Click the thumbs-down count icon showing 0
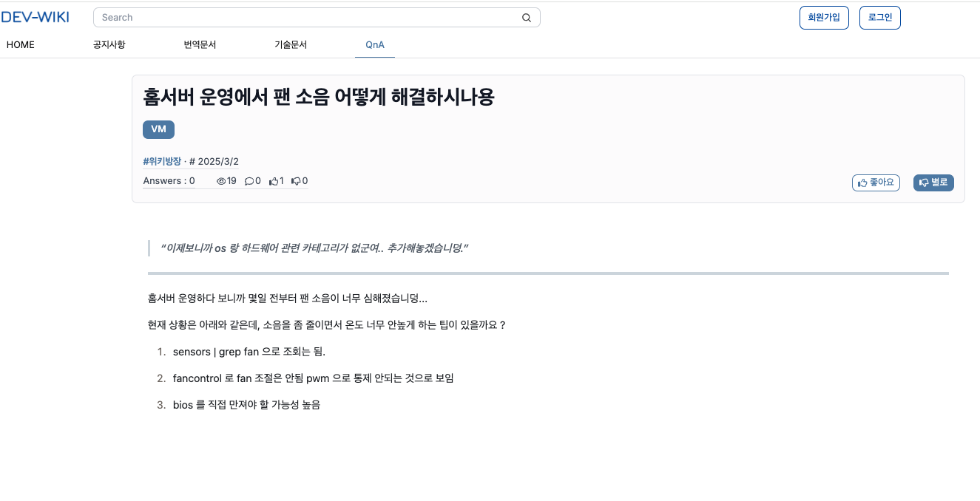This screenshot has height=501, width=980. tap(296, 181)
